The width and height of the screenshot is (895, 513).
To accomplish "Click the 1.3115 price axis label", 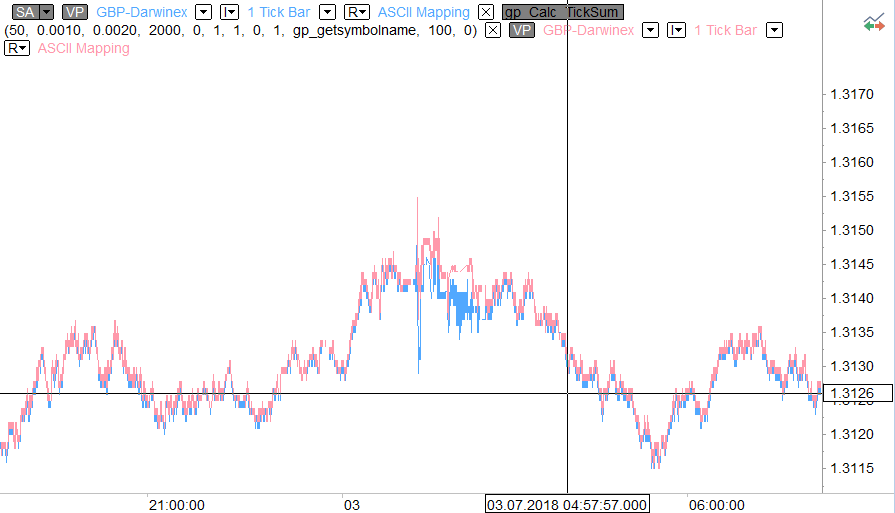I will 852,468.
